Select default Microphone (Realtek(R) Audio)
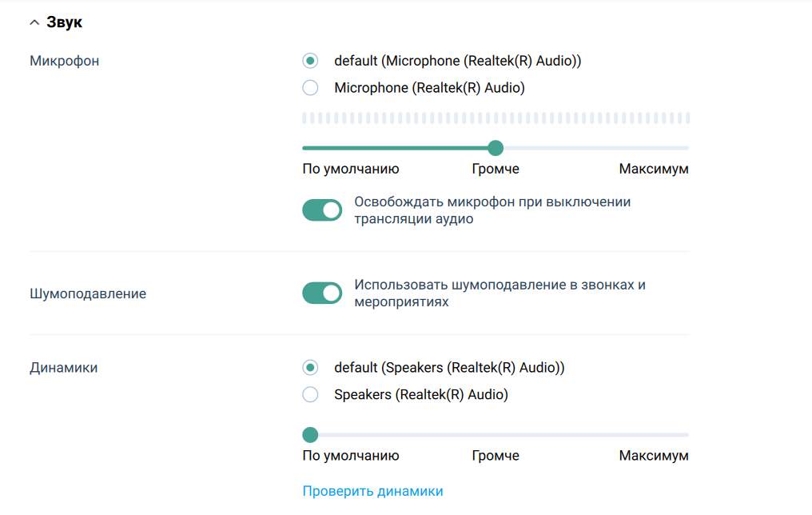812x515 pixels. point(310,60)
